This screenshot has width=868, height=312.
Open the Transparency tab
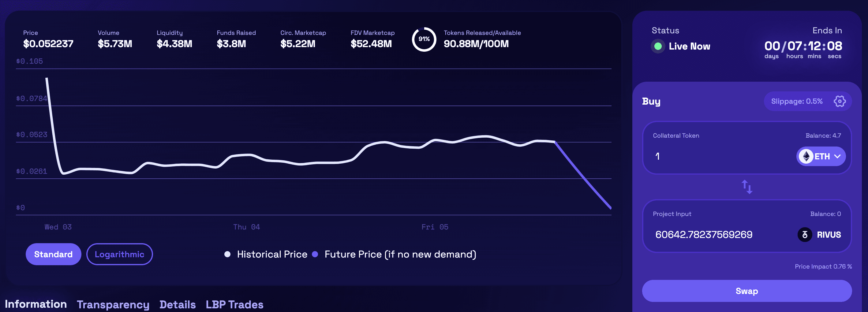click(113, 305)
